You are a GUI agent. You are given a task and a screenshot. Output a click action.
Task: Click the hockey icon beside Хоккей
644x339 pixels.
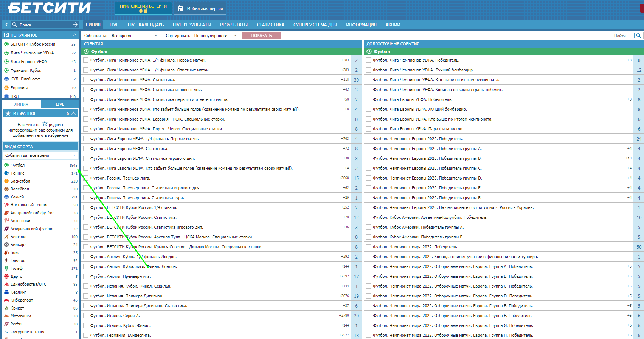pos(6,197)
